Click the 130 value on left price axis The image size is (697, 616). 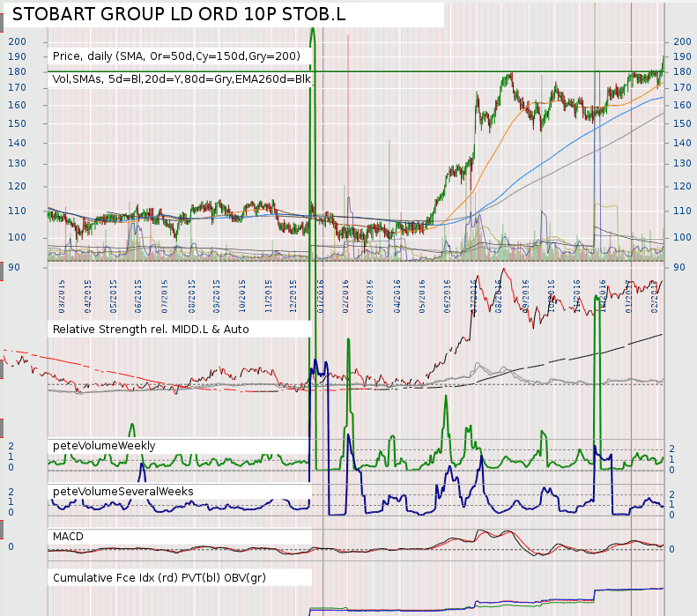point(18,164)
